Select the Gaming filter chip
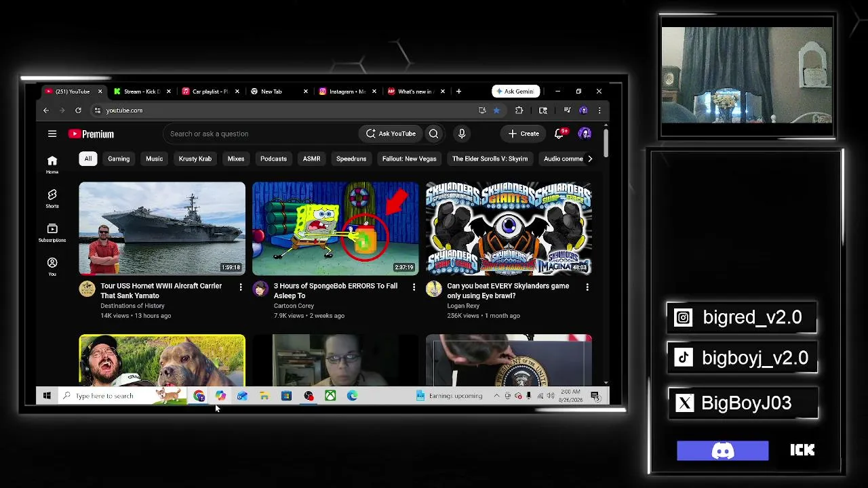The width and height of the screenshot is (868, 488). [119, 159]
